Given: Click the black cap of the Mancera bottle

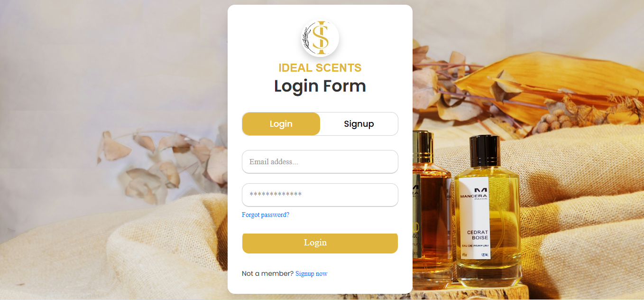Looking at the screenshot, I should click(x=485, y=149).
